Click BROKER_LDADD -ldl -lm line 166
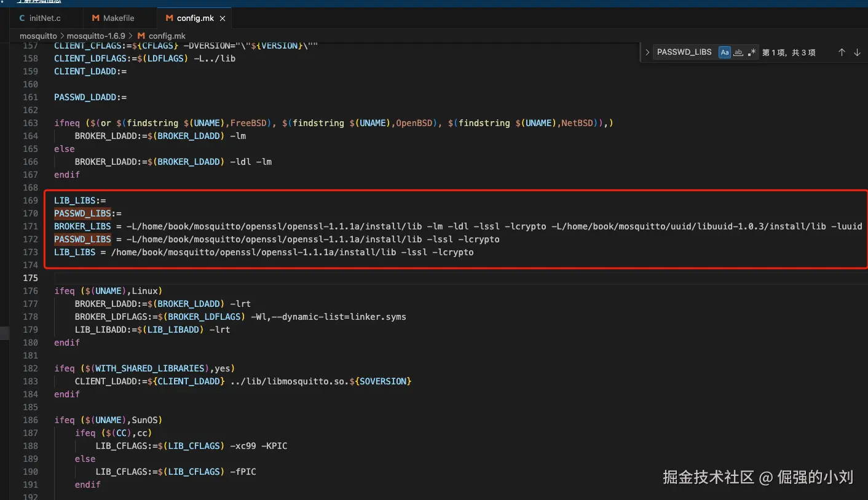 (x=173, y=162)
